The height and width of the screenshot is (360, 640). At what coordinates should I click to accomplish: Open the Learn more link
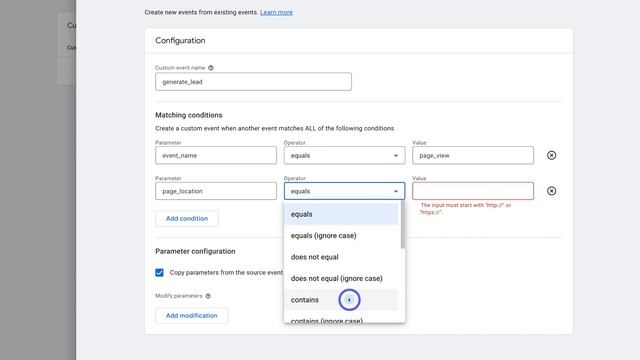click(x=276, y=12)
